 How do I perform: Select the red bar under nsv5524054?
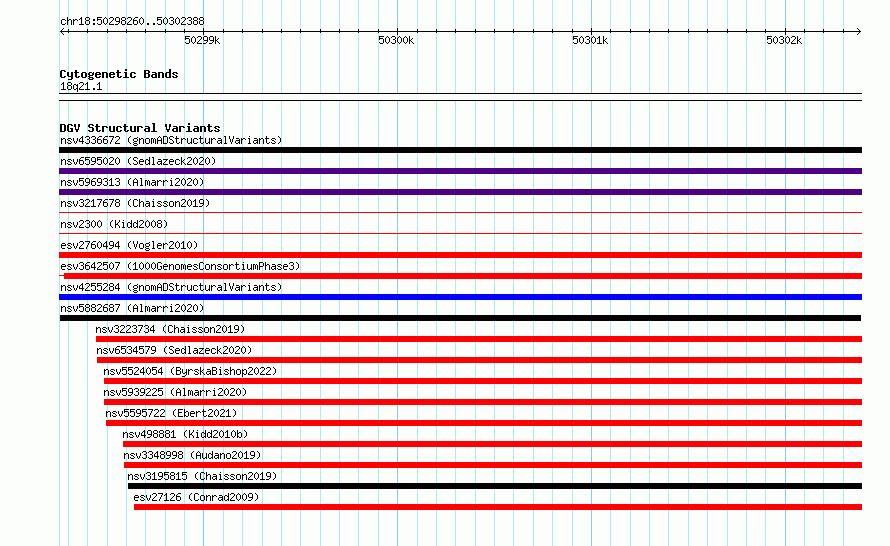coord(483,381)
